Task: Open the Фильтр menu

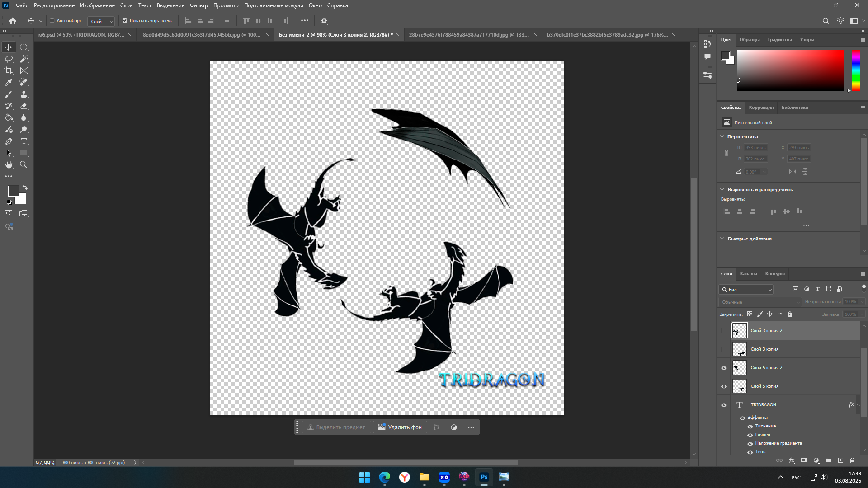Action: pyautogui.click(x=198, y=5)
